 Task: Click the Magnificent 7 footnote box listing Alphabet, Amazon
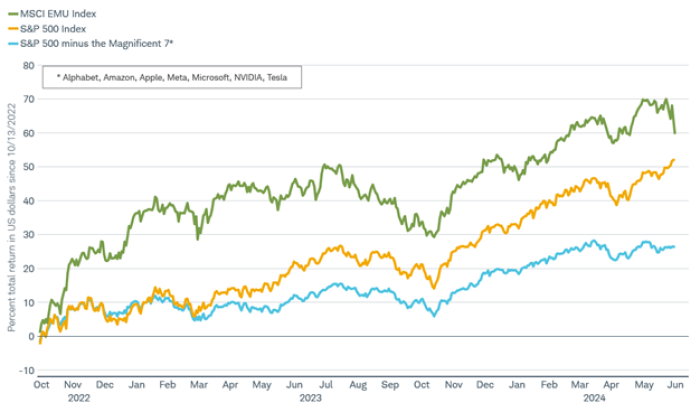click(172, 77)
